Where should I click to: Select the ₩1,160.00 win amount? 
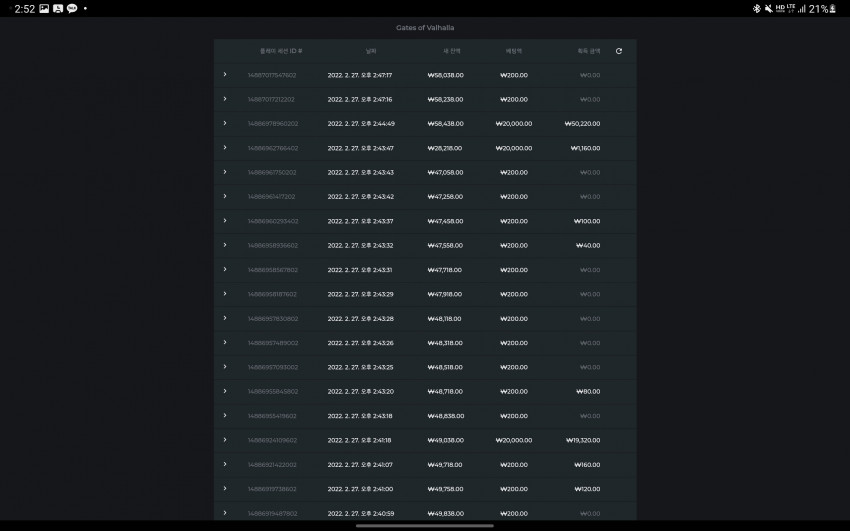(585, 148)
